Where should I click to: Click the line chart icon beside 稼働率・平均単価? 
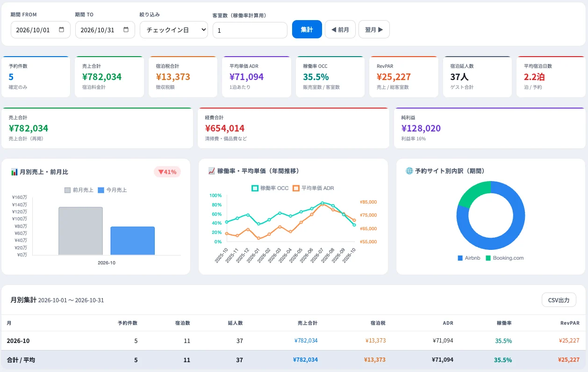[x=212, y=171]
